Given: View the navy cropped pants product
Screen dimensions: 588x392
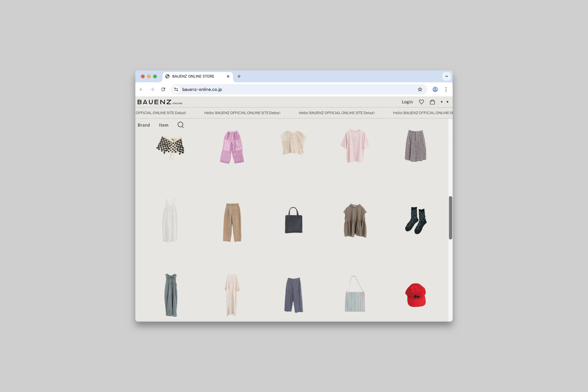Looking at the screenshot, I should coord(294,295).
